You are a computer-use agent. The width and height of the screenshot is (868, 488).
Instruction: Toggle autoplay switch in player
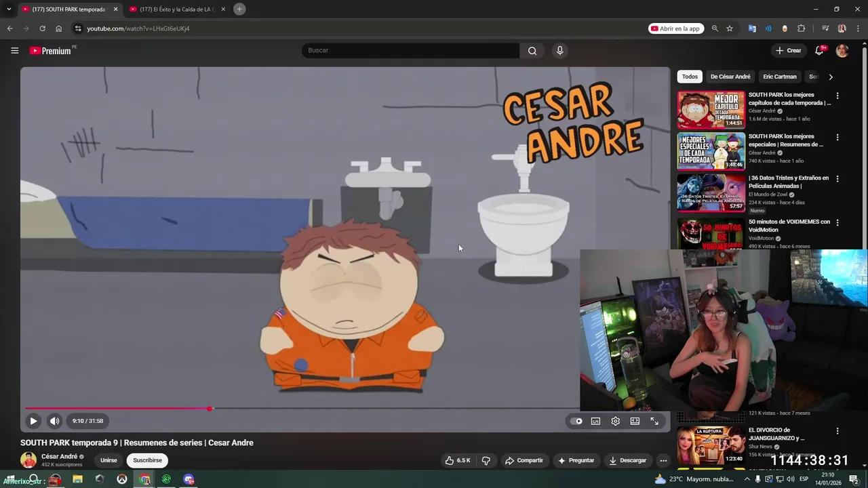coord(576,421)
